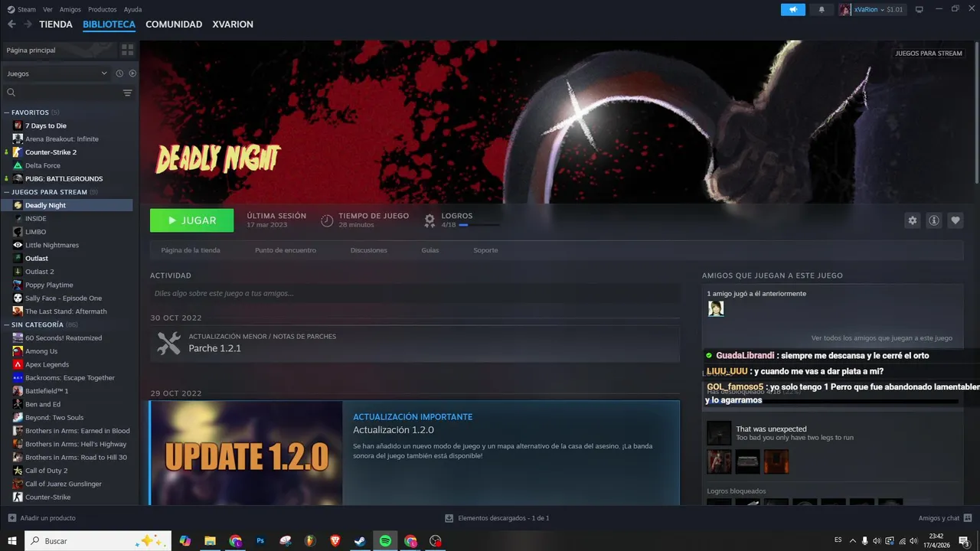This screenshot has width=980, height=551.
Task: Open the Amigos menu
Action: point(70,9)
